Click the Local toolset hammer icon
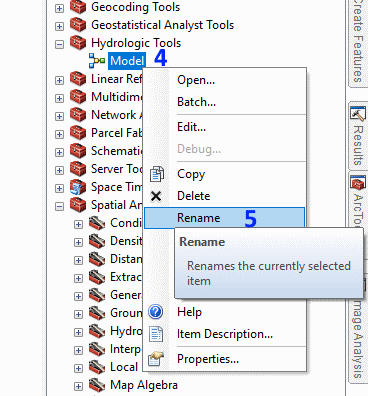368x396 pixels. coord(97,367)
